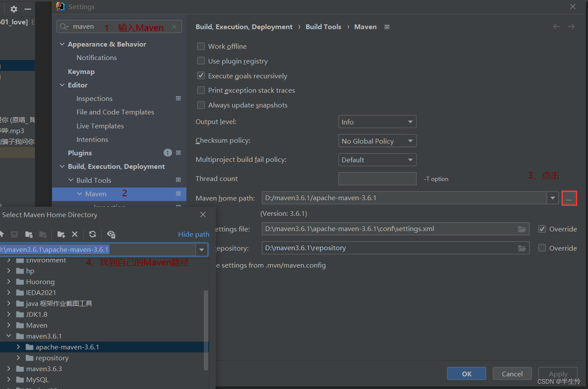Image resolution: width=588 pixels, height=389 pixels.
Task: Click project-level icon beside Plugins
Action: pos(178,153)
